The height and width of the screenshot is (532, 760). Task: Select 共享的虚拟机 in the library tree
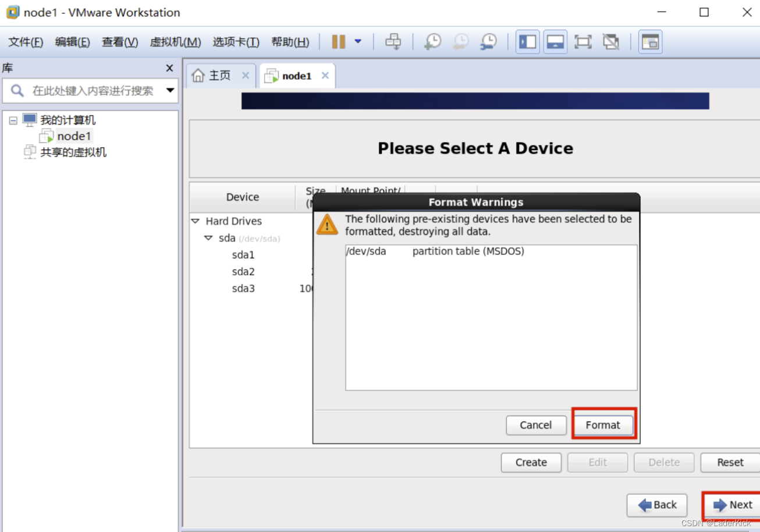pyautogui.click(x=73, y=152)
